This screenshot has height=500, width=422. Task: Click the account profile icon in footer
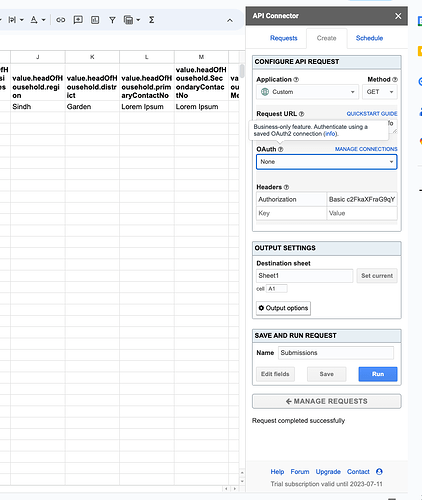click(379, 472)
